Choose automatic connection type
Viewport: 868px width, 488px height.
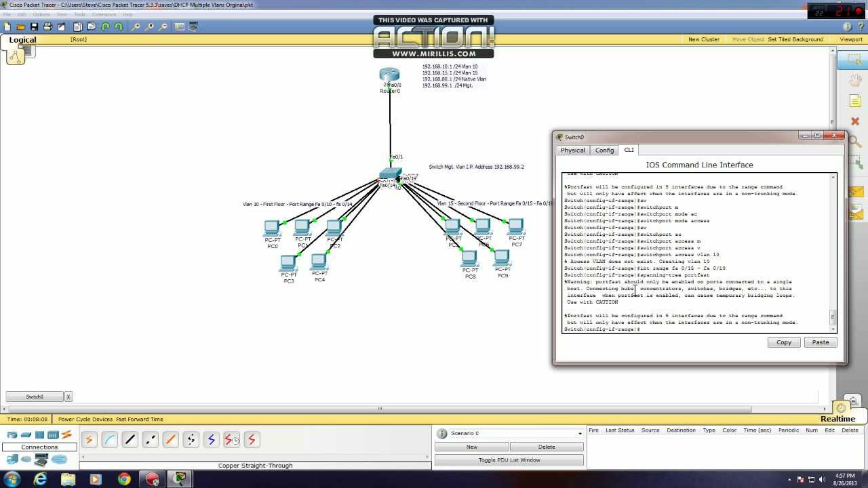point(89,440)
